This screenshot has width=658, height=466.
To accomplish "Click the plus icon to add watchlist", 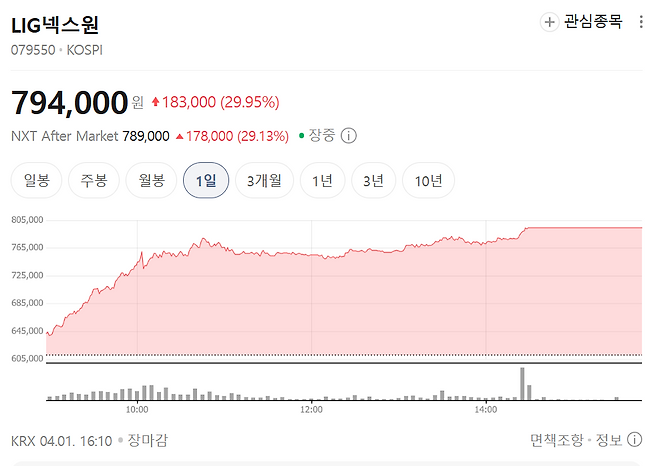I will coord(549,22).
